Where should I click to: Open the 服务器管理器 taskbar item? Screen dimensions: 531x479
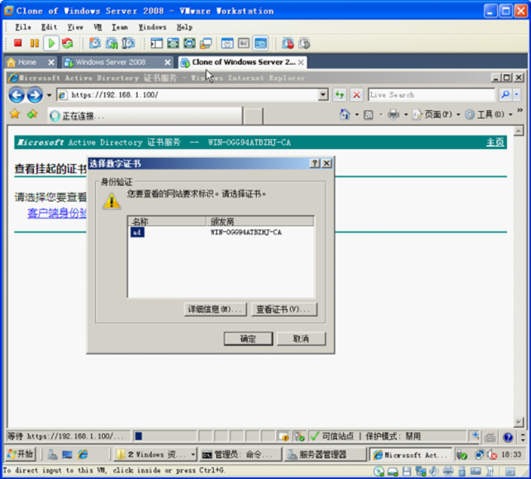[x=324, y=454]
